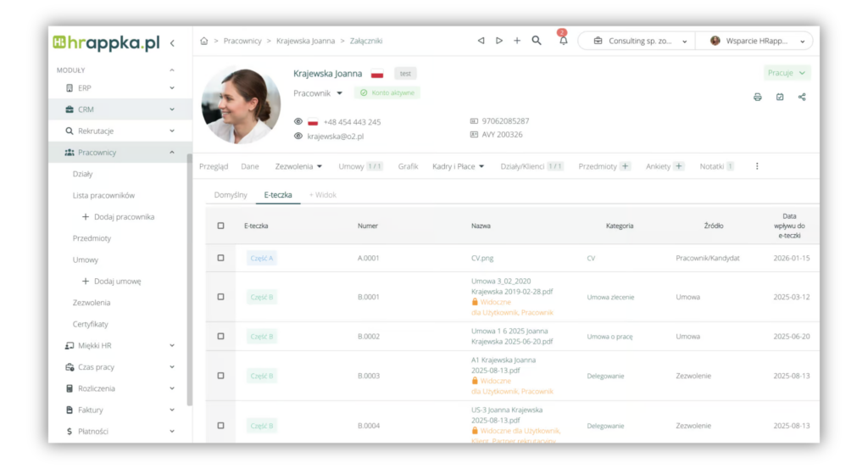The width and height of the screenshot is (868, 469).
Task: Click the Wsparcie HRapp avatar icon
Action: 715,41
